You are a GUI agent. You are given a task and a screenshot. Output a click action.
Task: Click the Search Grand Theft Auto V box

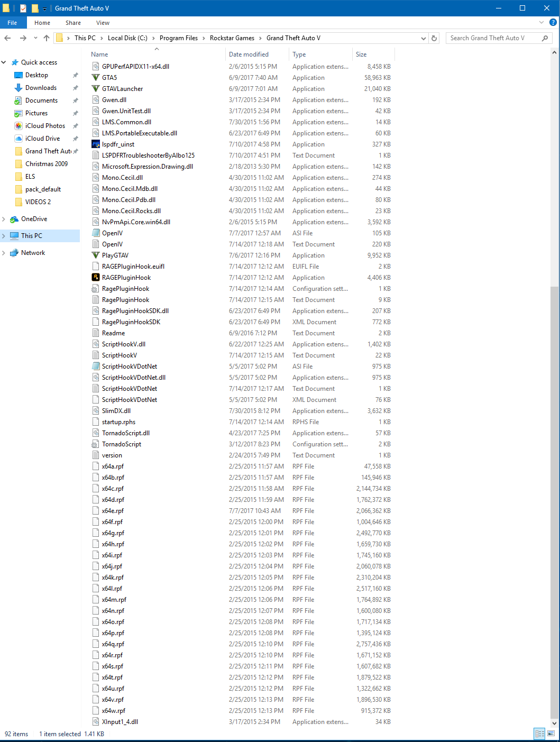click(499, 38)
